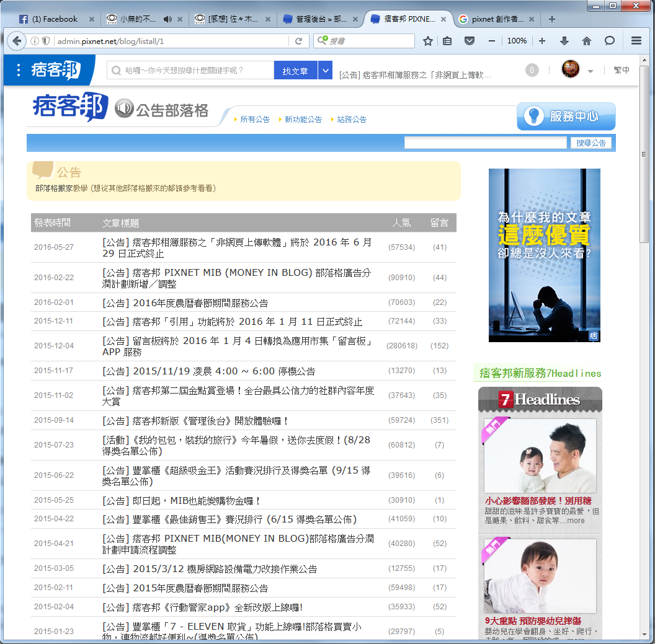Open the 9大重點 預防嬰幼兒摔傷 headline
The width and height of the screenshot is (655, 644).
pos(533,620)
